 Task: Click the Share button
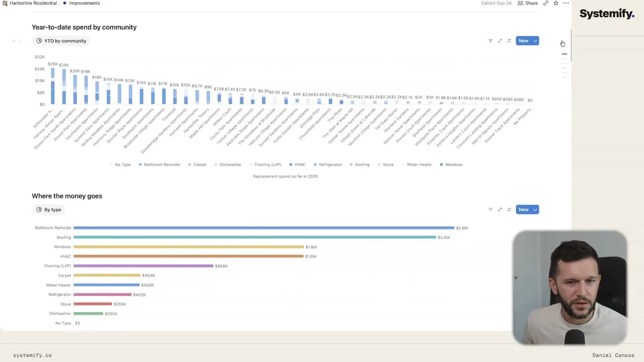(528, 3)
